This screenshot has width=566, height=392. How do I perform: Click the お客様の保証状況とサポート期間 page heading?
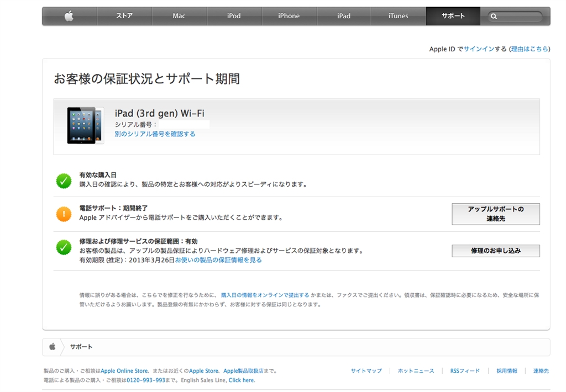click(147, 78)
